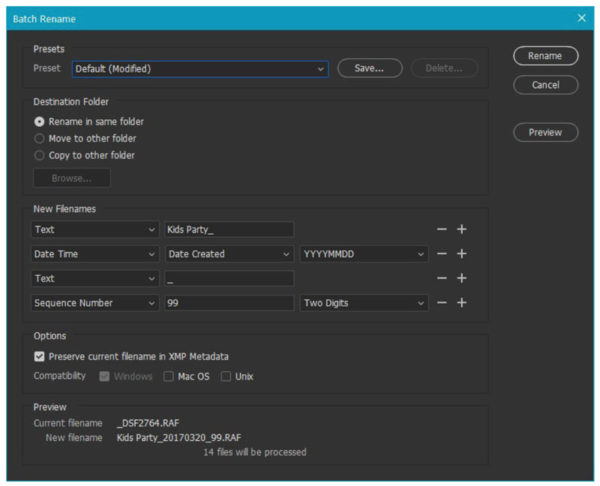Open the Preset dropdown showing Default (Modified)

200,69
